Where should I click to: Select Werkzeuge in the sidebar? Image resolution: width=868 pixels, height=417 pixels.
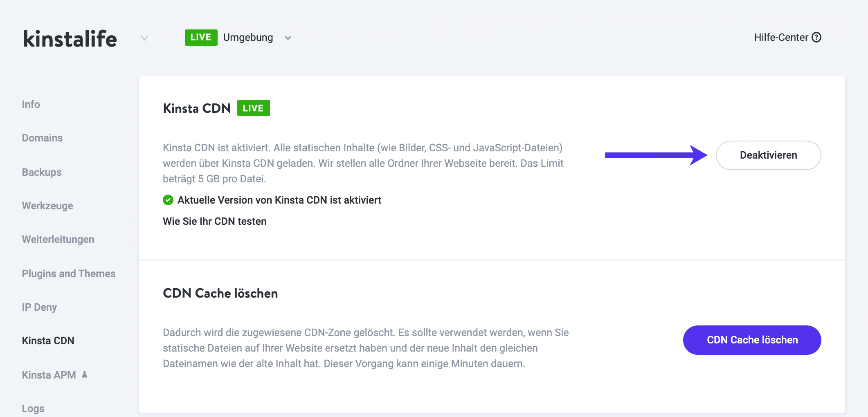pyautogui.click(x=48, y=206)
